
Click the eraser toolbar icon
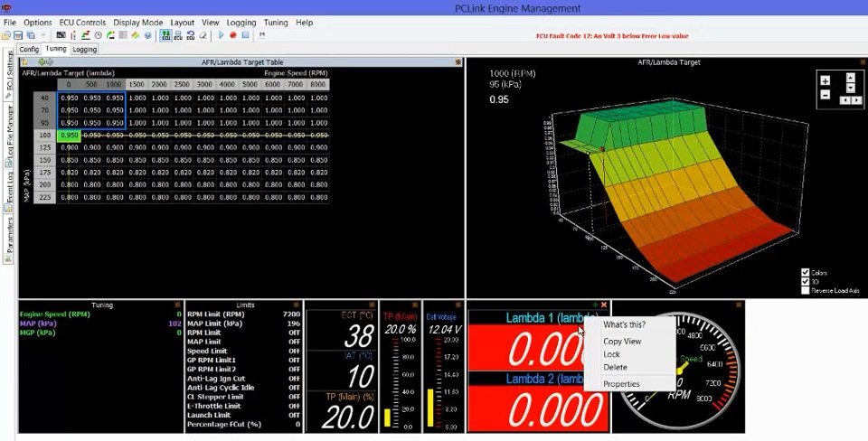tap(203, 35)
